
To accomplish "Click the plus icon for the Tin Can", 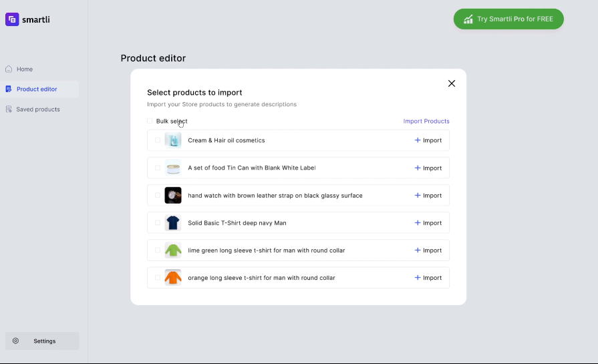I will point(418,168).
